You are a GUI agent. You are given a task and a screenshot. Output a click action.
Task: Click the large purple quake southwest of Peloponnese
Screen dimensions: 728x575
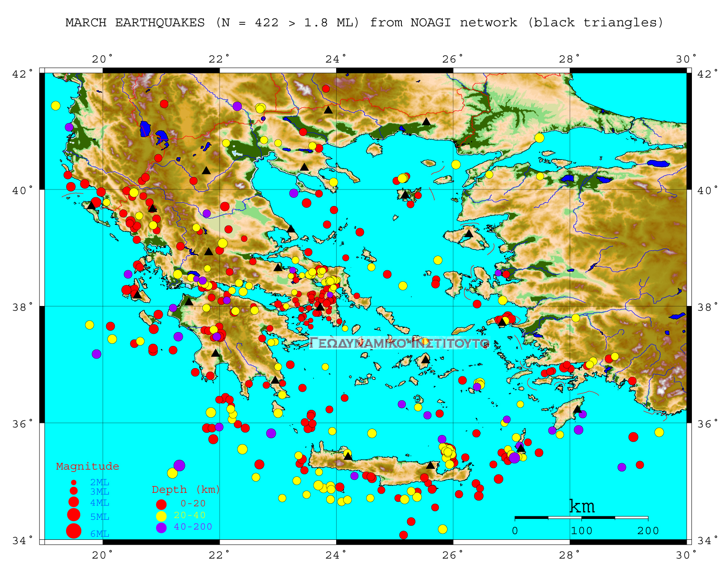click(179, 465)
